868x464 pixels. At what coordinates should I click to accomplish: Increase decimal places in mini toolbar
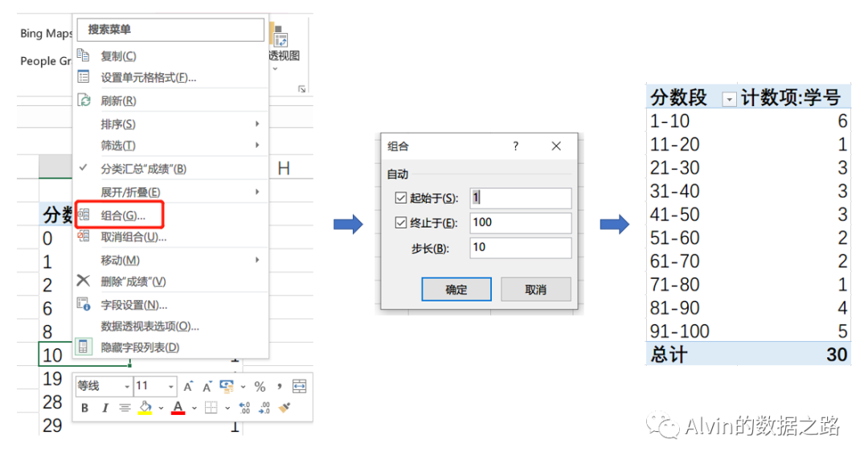click(x=244, y=408)
